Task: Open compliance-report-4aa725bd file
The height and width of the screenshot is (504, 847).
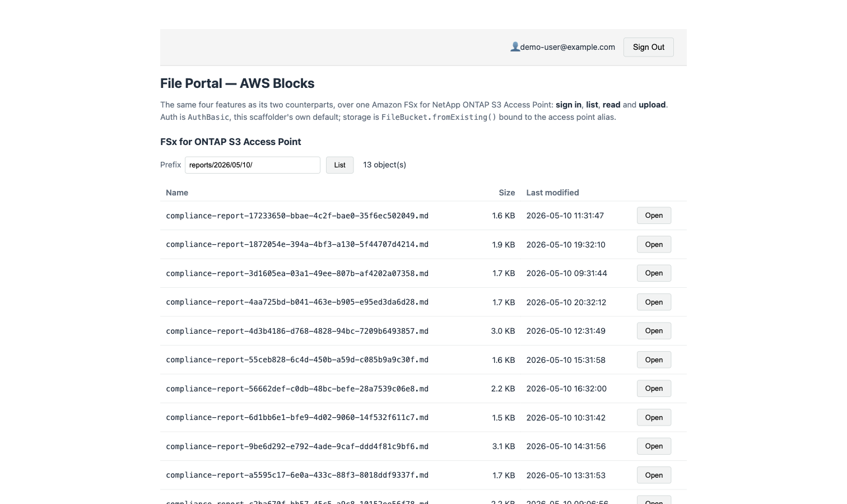Action: pyautogui.click(x=654, y=302)
